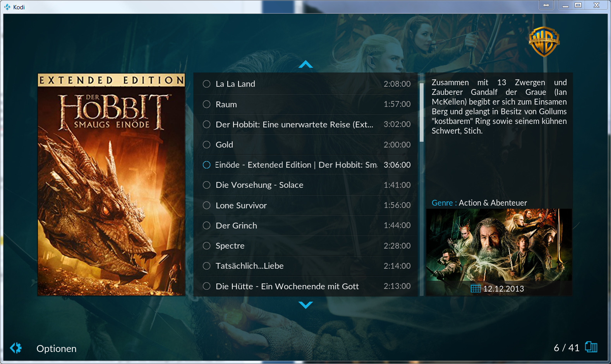
Task: Toggle watched circle for Tatsächlich...Liebe
Action: coord(207,266)
